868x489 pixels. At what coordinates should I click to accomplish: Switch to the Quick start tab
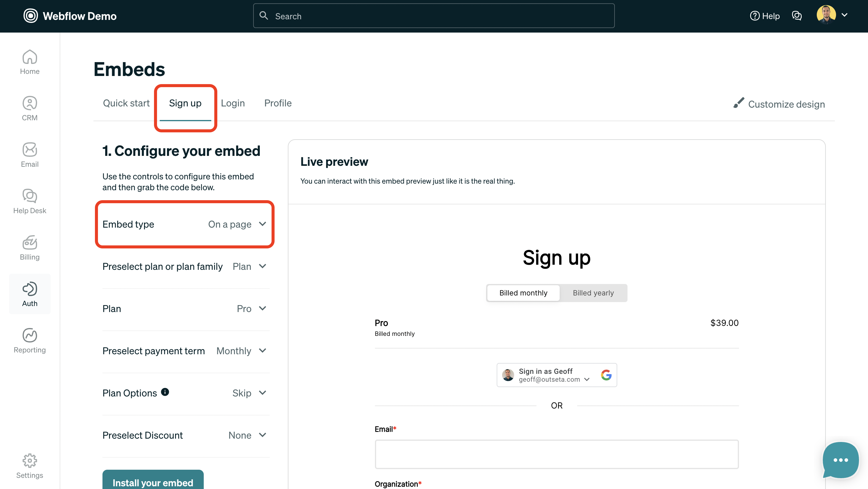(x=126, y=103)
